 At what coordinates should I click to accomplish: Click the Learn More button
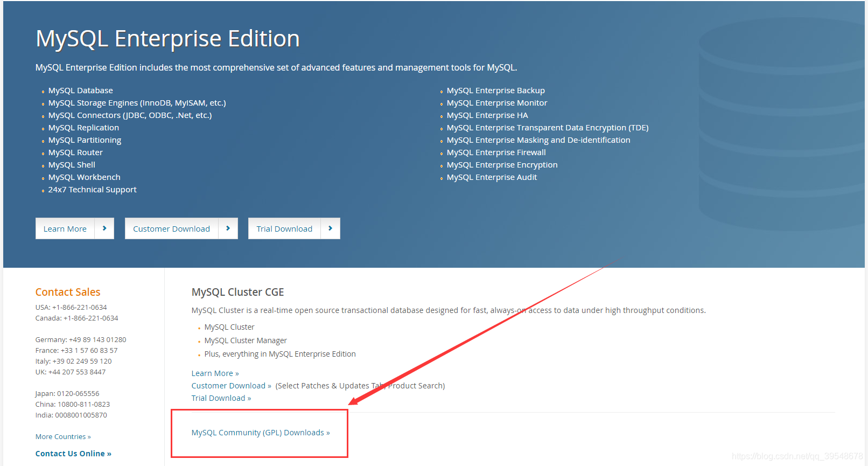click(65, 228)
